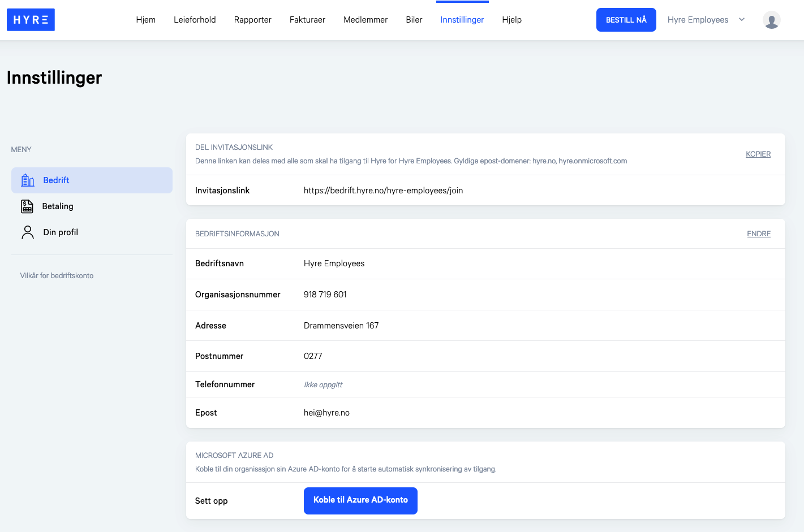Image resolution: width=804 pixels, height=532 pixels.
Task: Select the Innstillinger tab
Action: click(x=462, y=20)
